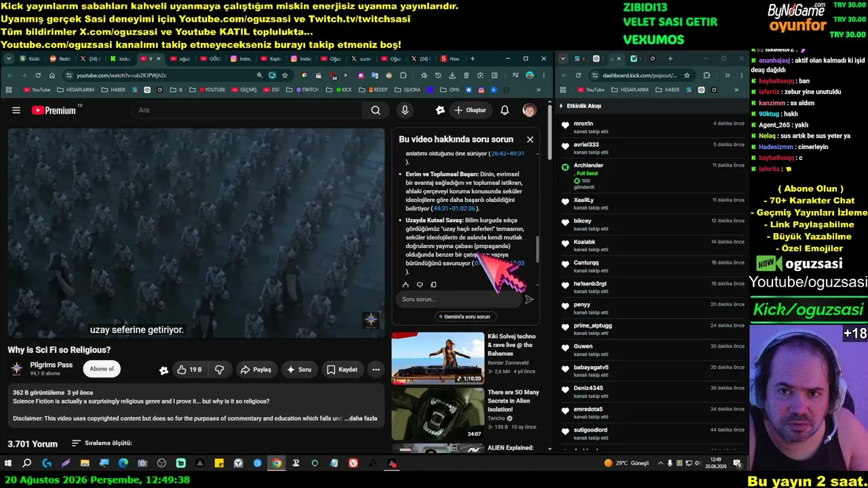Bookmark the Kick dashboard page star
This screenshot has height=488, width=868.
pos(687,75)
